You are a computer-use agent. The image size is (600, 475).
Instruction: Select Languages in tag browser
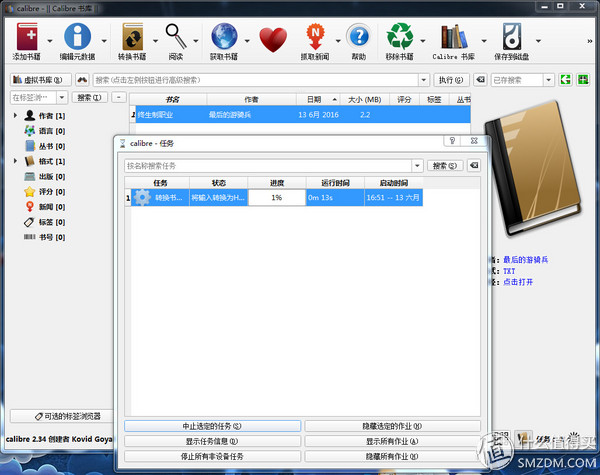[44, 131]
